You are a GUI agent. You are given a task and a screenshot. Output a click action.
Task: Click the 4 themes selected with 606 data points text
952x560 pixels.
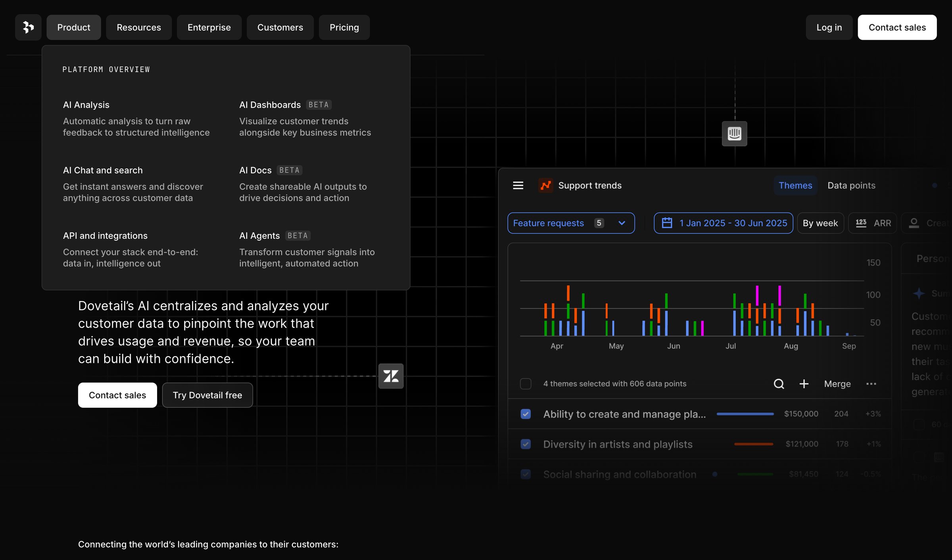coord(615,384)
